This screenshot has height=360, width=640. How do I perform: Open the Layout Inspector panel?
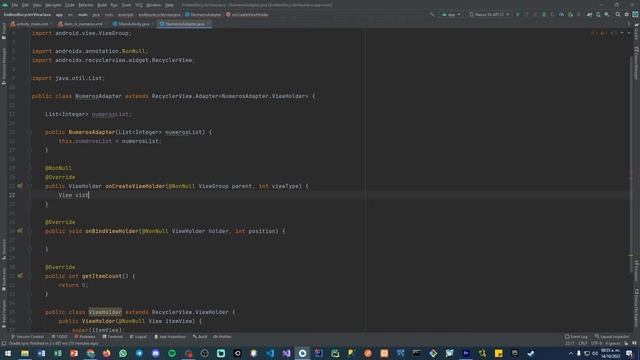(612, 337)
